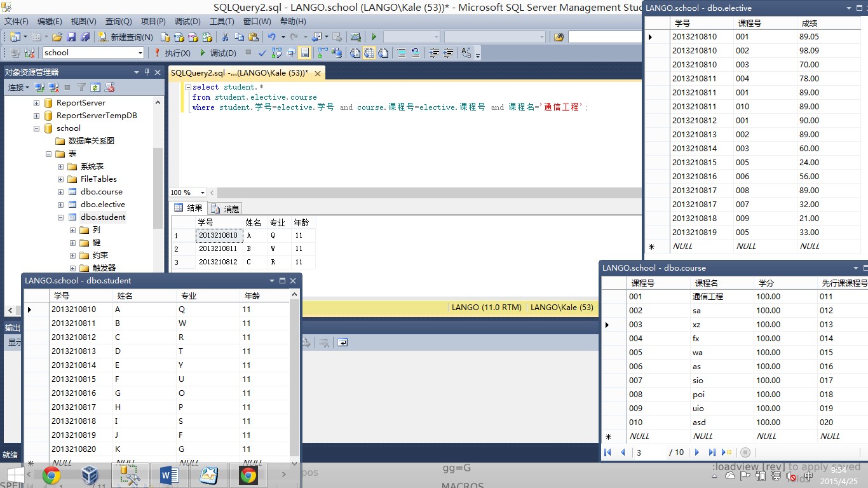Click the Save All icon
Viewport: 868px width, 488px height.
click(85, 37)
